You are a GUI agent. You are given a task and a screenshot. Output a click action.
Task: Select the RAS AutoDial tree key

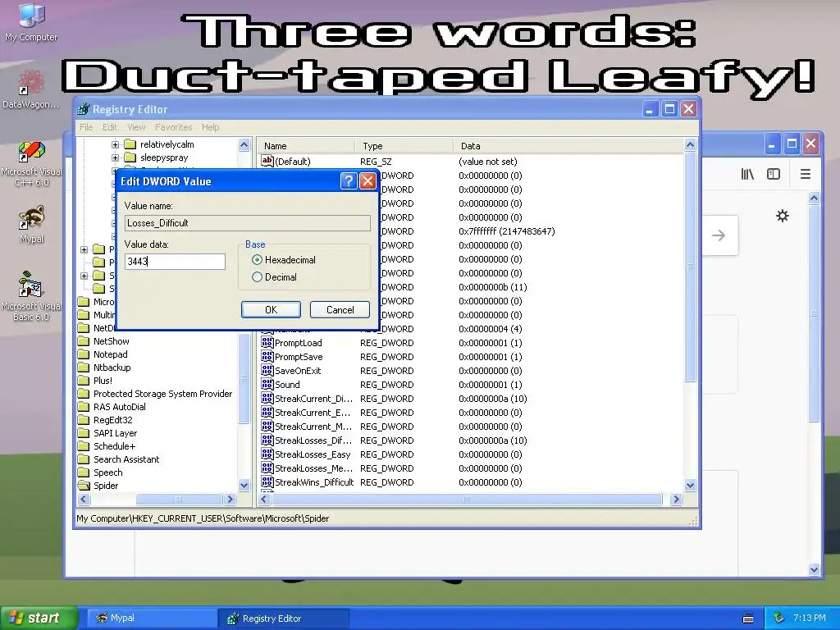(120, 407)
